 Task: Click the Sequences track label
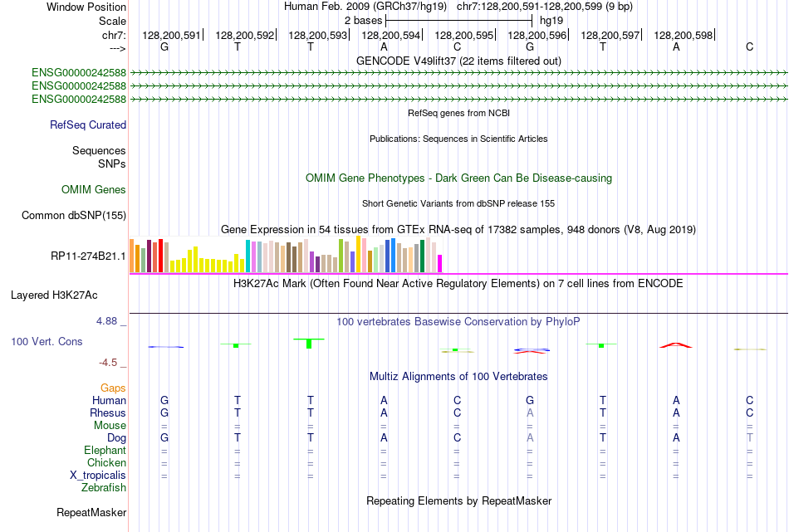click(x=99, y=150)
